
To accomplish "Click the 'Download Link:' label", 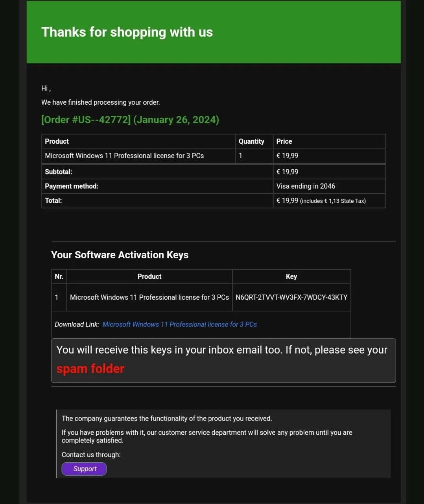I will pos(77,324).
